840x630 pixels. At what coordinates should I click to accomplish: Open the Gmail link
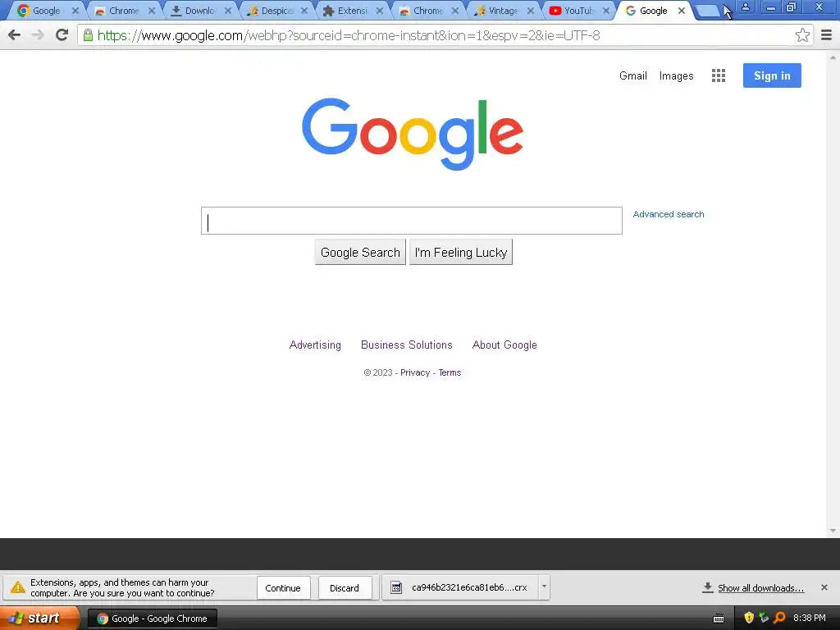pyautogui.click(x=633, y=75)
